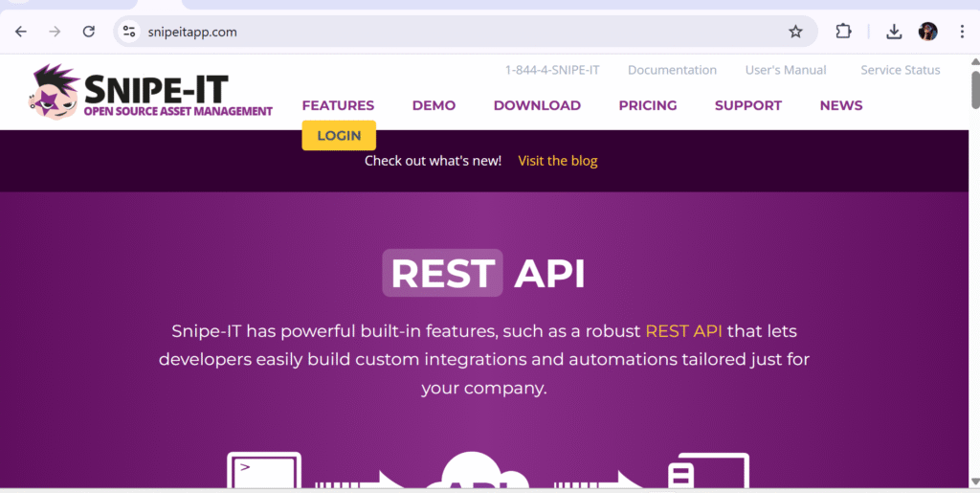
Task: Open site information icon in address bar
Action: [x=129, y=32]
